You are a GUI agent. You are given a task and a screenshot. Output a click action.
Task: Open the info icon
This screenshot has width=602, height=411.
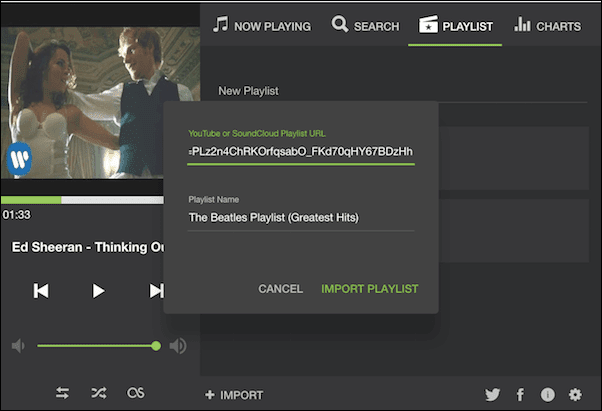click(547, 394)
